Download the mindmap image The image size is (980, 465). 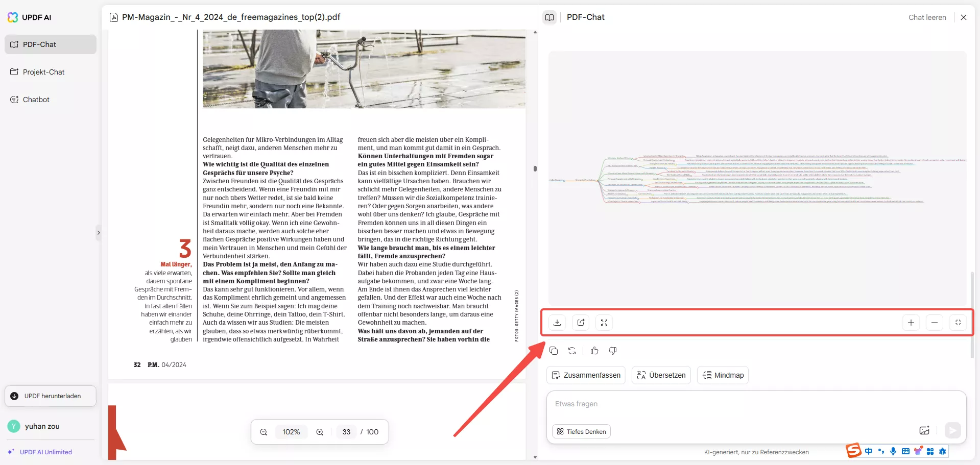(x=557, y=323)
